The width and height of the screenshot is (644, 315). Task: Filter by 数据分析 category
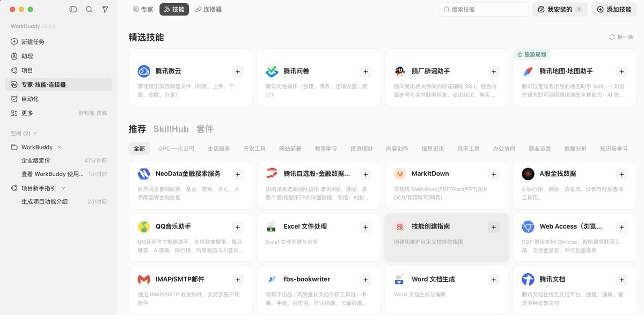575,149
